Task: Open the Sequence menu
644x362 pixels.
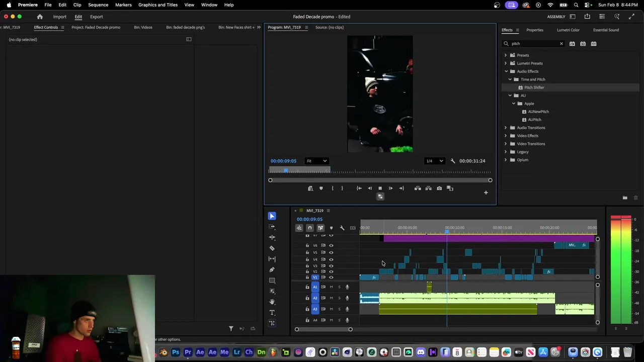Action: (98, 5)
